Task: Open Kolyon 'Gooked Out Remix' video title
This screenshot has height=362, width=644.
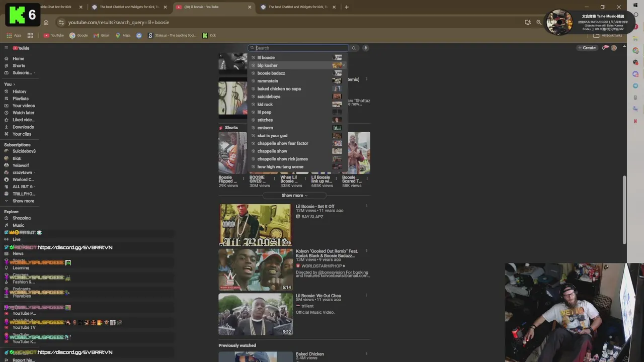Action: 327,253
